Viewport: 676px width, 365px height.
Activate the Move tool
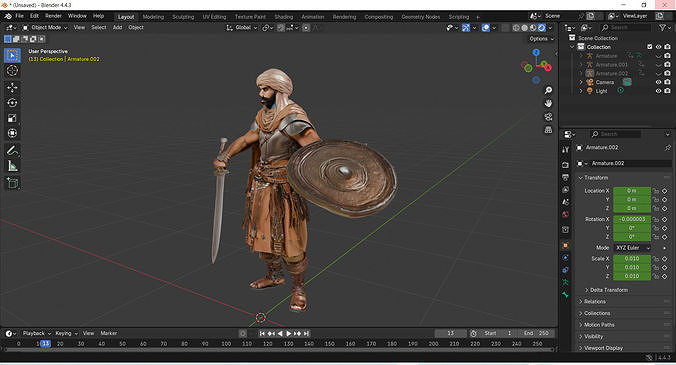pos(12,87)
